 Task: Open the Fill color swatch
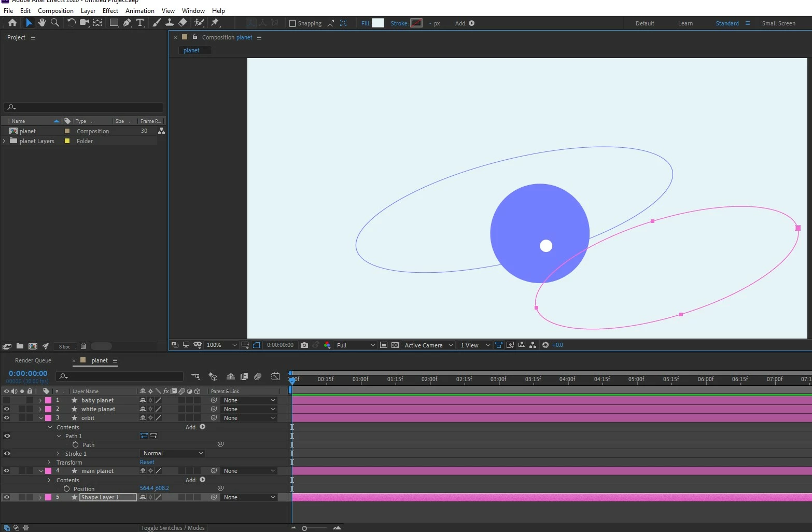[378, 23]
